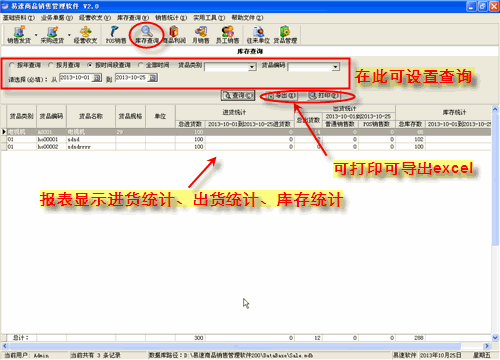
Task: Open the start date calendar picker
Action: tap(97, 78)
